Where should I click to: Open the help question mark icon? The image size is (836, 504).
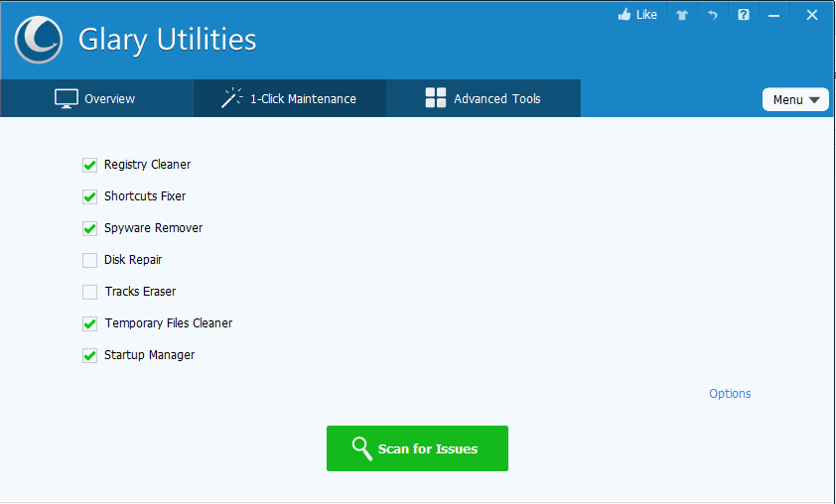pos(744,15)
